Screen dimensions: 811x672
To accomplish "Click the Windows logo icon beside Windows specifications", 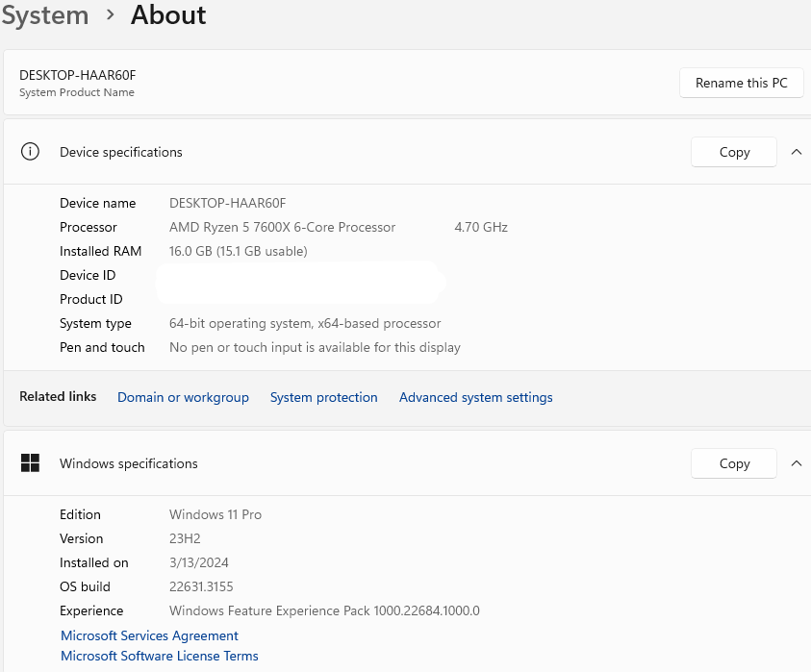I will (30, 463).
